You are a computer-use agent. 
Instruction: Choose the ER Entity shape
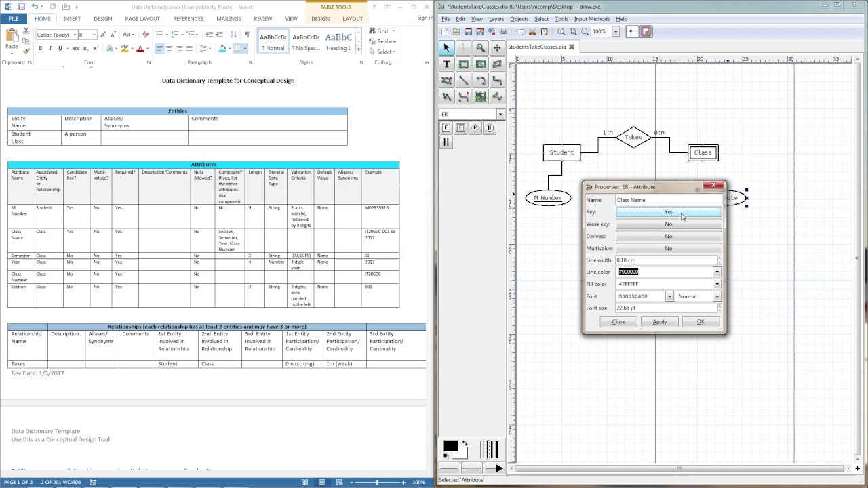(446, 128)
